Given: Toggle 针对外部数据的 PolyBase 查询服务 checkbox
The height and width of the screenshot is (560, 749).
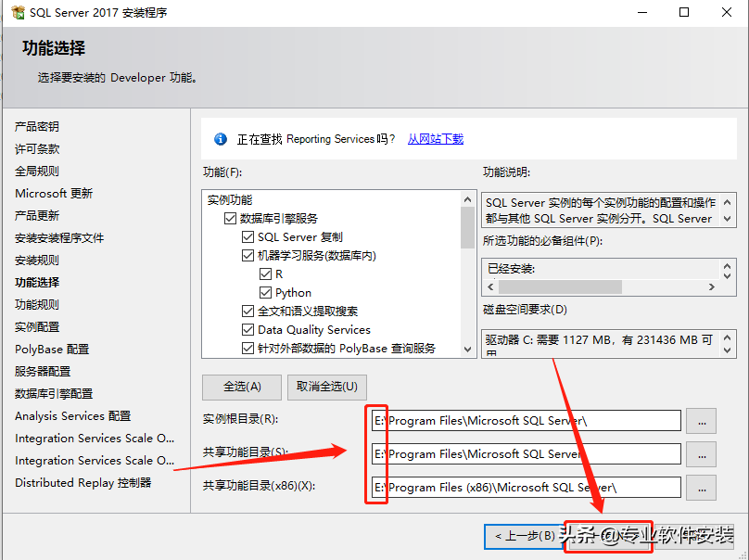Looking at the screenshot, I should [x=248, y=349].
